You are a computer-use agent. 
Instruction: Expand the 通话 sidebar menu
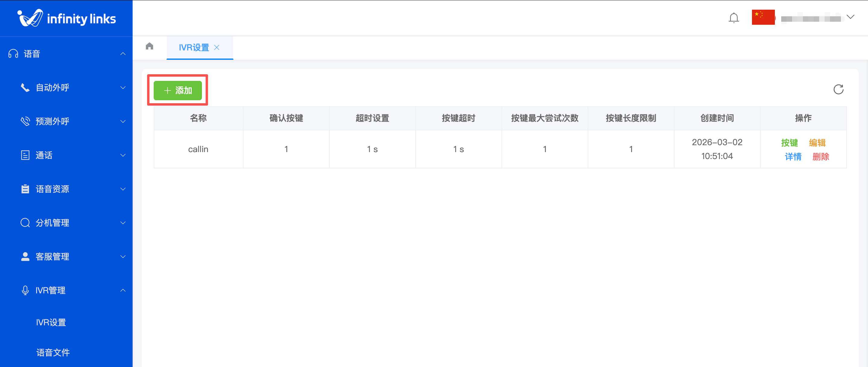coord(44,155)
